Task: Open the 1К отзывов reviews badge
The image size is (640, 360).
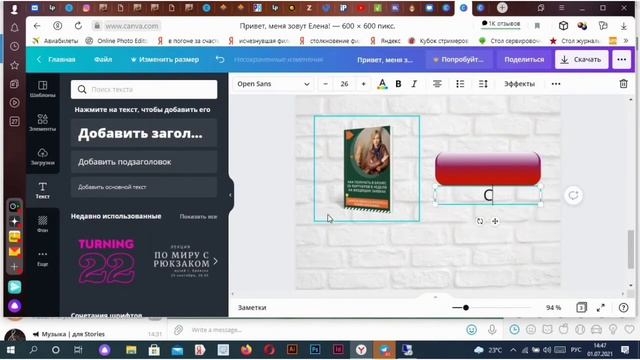Action: click(x=501, y=24)
